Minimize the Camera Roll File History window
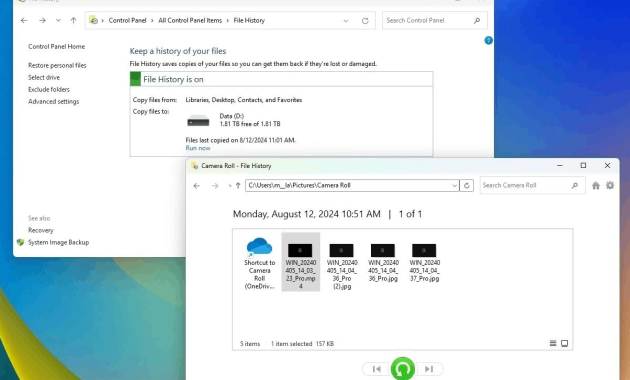 (560, 165)
